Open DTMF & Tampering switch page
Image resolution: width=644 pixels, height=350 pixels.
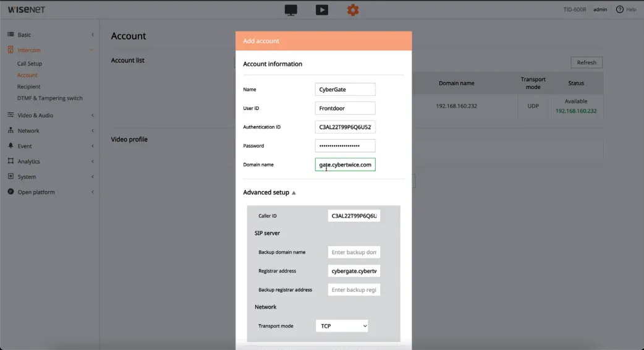[x=49, y=98]
